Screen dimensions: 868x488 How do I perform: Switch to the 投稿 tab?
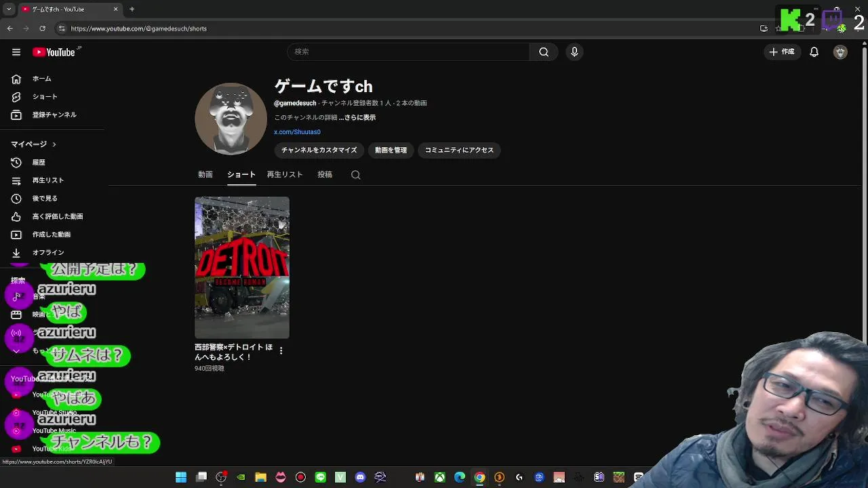(x=325, y=175)
